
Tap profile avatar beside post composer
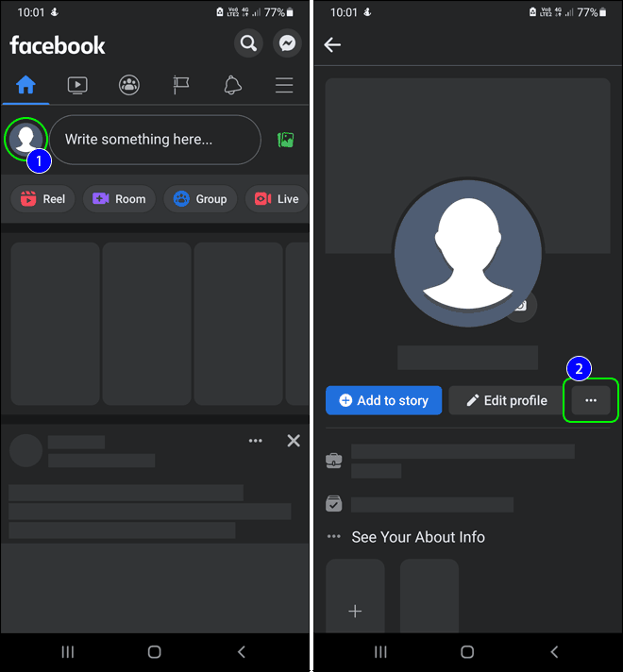[25, 139]
